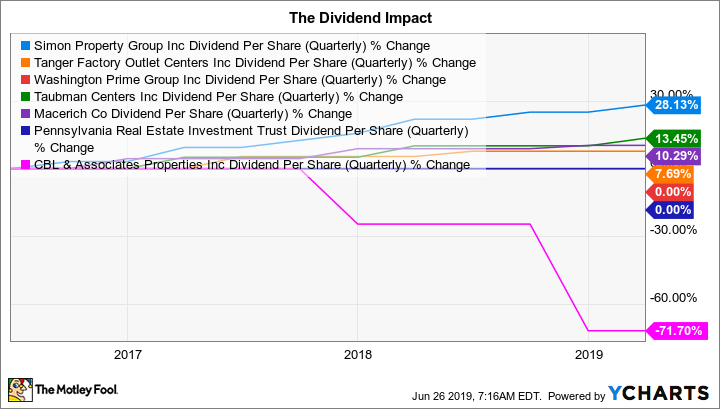
Task: Select the CBL & Associates Properties legend label
Action: click(251, 165)
